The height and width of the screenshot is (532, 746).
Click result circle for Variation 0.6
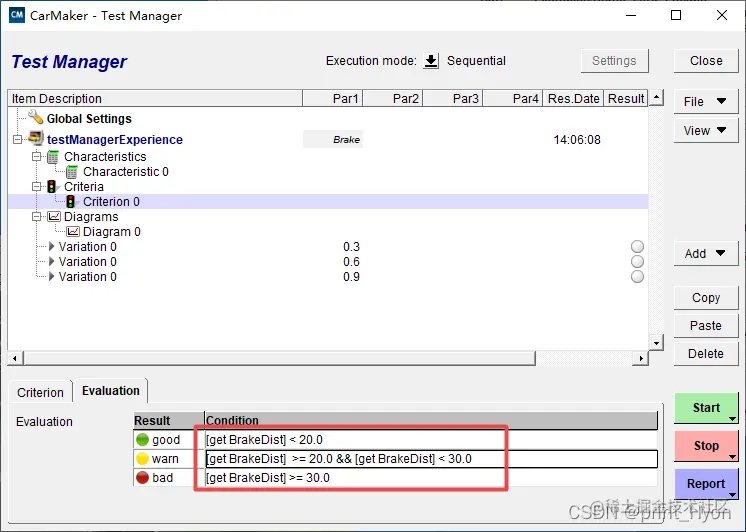click(637, 262)
